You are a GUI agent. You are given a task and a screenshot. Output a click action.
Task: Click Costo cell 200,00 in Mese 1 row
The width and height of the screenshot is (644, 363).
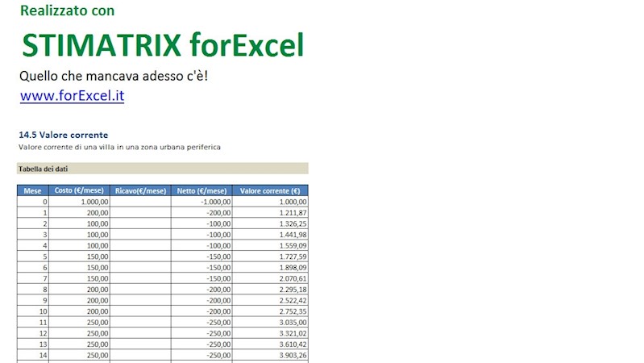79,213
